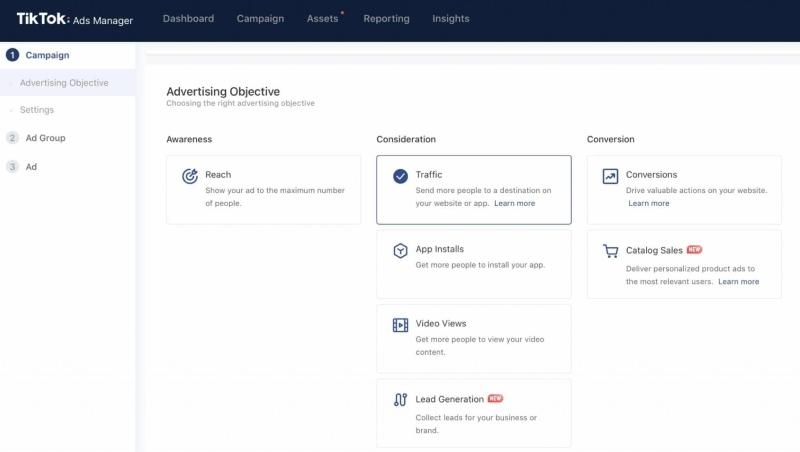Click 'Choosing the right advertising objective' subtitle
The width and height of the screenshot is (800, 452).
point(240,103)
